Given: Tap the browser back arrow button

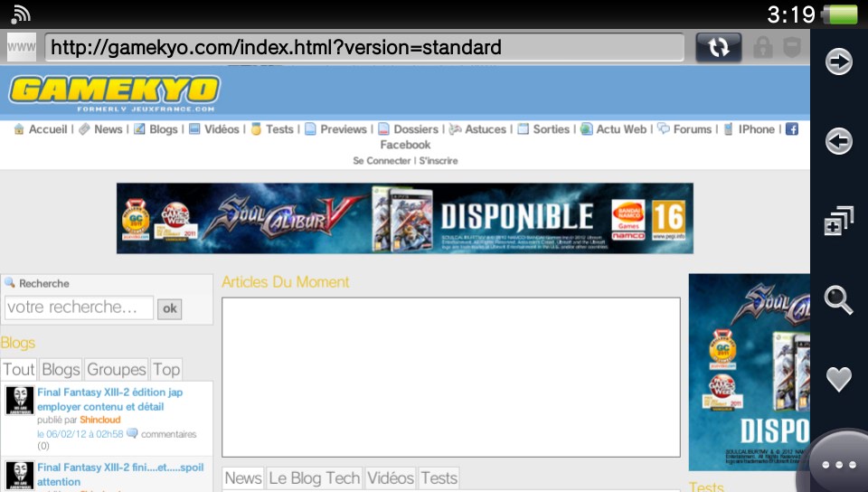Looking at the screenshot, I should click(x=839, y=141).
